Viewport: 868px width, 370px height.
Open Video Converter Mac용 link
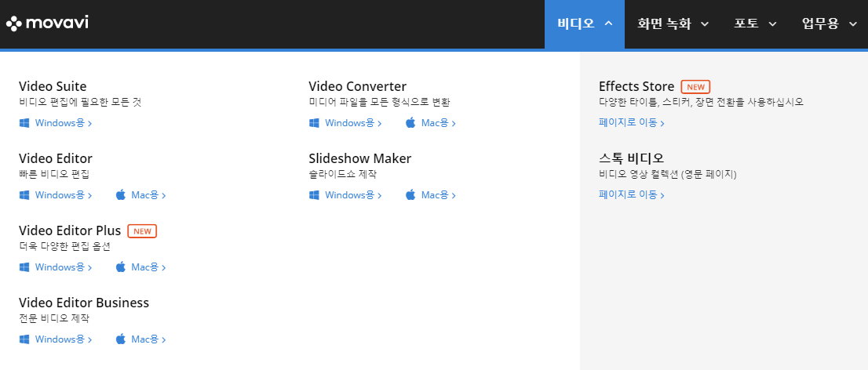[x=439, y=123]
